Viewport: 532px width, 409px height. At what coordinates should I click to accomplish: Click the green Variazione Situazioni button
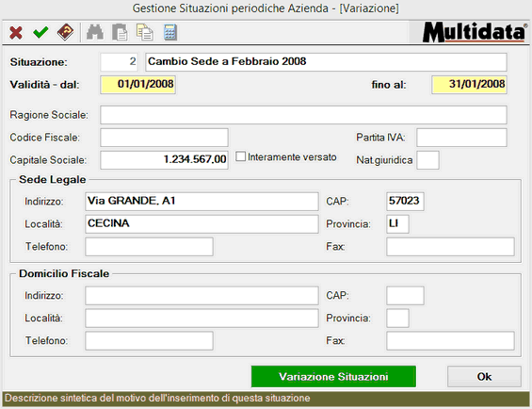pyautogui.click(x=333, y=376)
